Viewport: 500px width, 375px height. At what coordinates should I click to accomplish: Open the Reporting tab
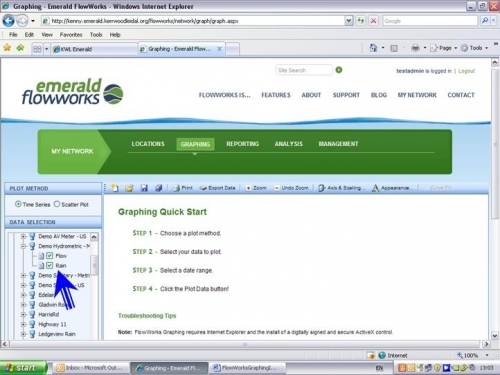pos(242,144)
